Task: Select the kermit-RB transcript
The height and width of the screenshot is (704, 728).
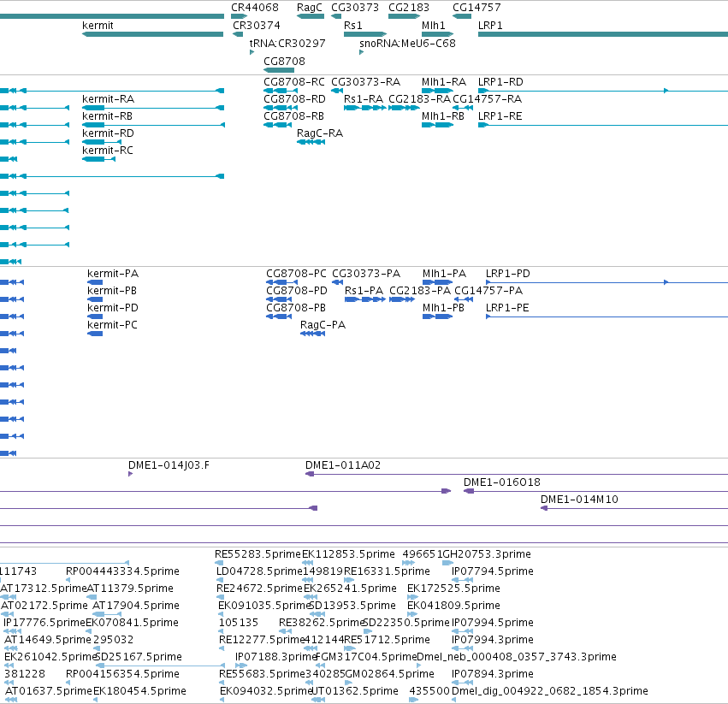Action: [153, 125]
